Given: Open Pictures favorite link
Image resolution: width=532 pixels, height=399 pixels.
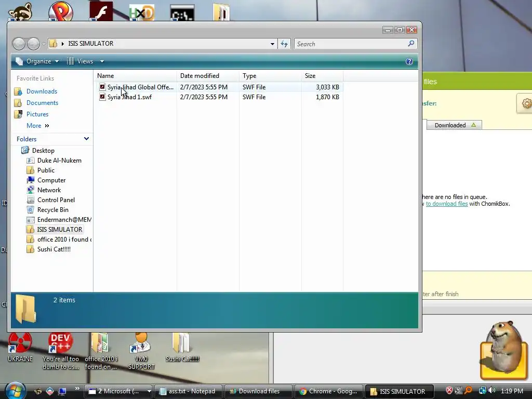Looking at the screenshot, I should 32,114.
